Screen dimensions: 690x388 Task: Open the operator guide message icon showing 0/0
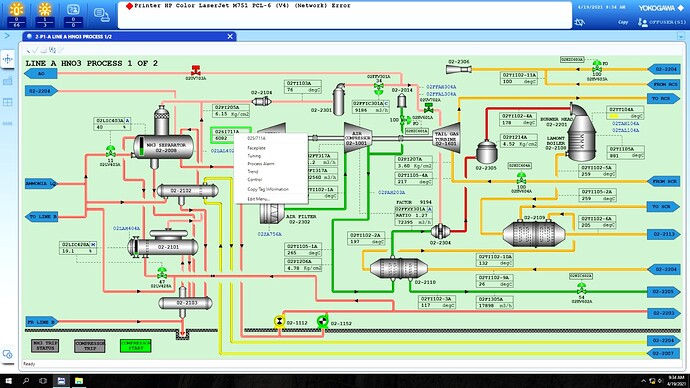(73, 14)
